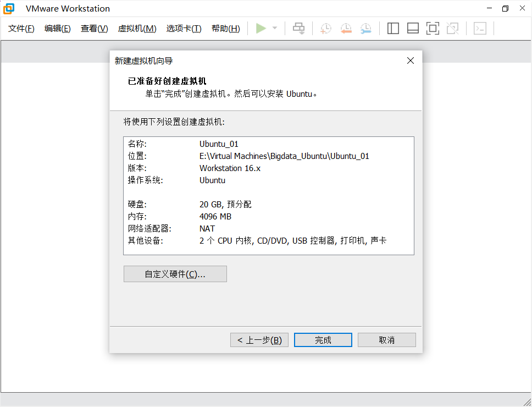Viewport: 532px width, 407px height.
Task: Click heading 已准备好创建虚拟机
Action: [167, 81]
